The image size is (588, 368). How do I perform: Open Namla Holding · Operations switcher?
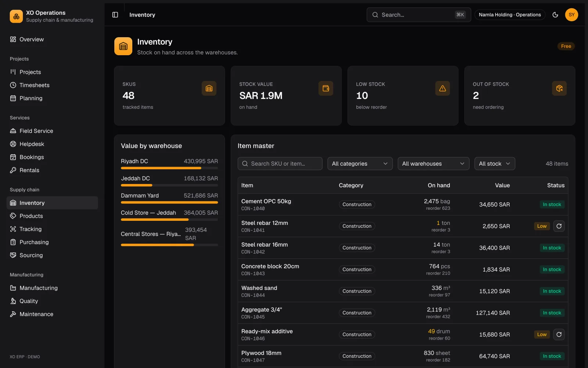point(510,15)
